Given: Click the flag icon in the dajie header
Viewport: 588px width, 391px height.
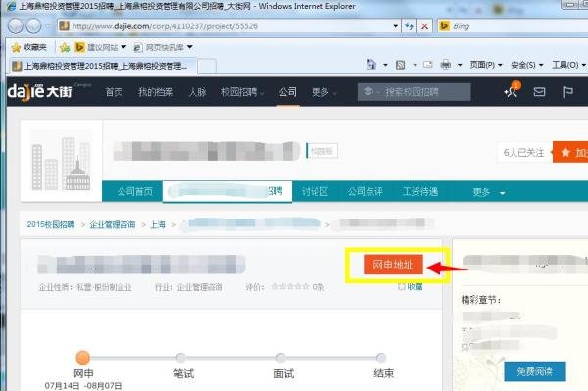Looking at the screenshot, I should pyautogui.click(x=567, y=92).
